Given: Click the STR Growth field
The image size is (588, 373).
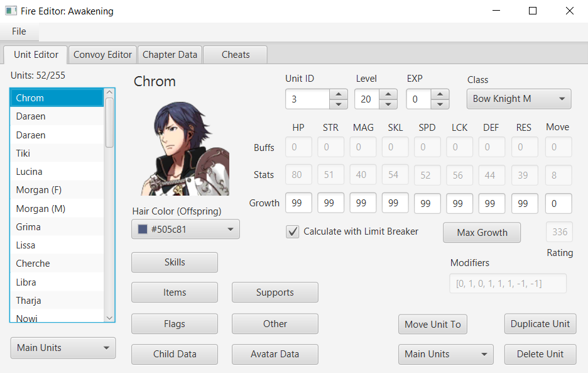Looking at the screenshot, I should point(330,203).
